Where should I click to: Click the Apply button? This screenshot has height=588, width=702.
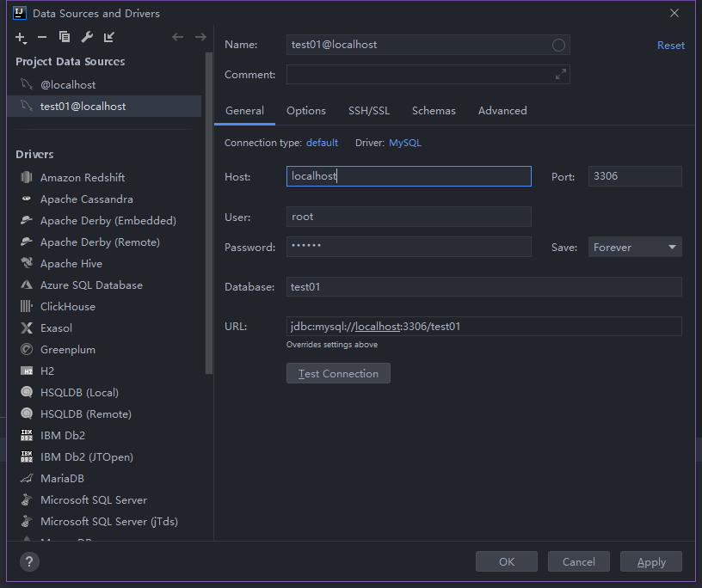pos(651,561)
